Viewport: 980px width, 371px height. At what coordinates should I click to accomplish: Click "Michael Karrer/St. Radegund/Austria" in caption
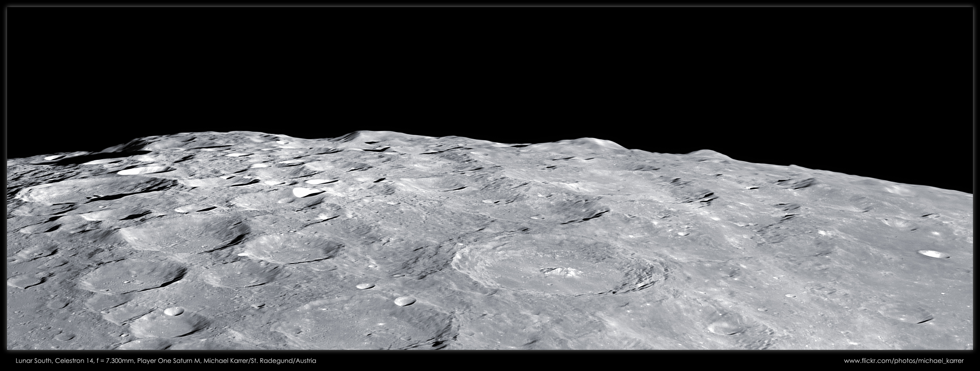[x=260, y=360]
